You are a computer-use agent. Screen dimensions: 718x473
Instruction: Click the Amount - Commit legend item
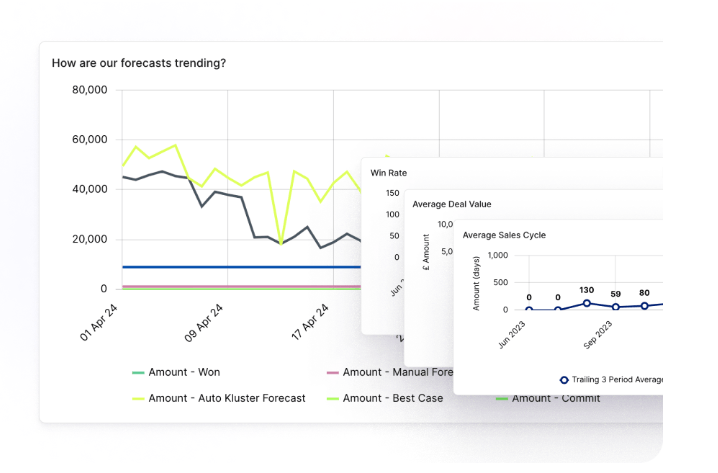click(548, 398)
